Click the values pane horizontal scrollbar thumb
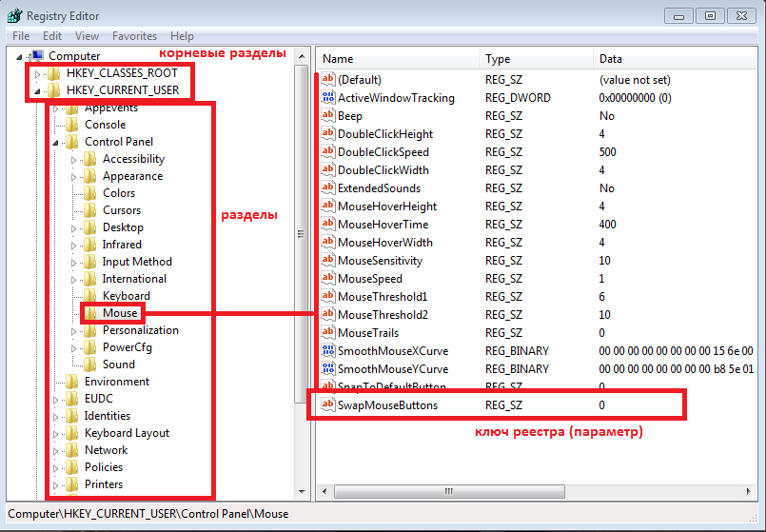This screenshot has width=766, height=532. pos(449,491)
